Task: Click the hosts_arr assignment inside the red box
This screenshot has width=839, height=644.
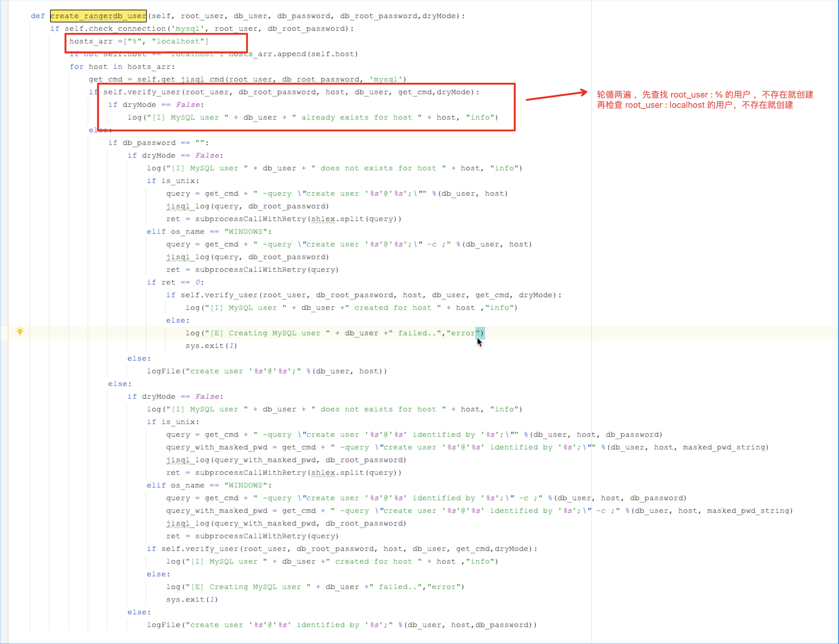Action: 139,41
